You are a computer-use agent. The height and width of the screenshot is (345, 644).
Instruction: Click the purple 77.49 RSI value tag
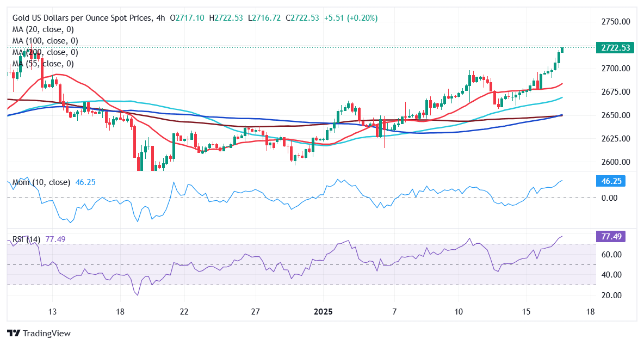coord(611,237)
